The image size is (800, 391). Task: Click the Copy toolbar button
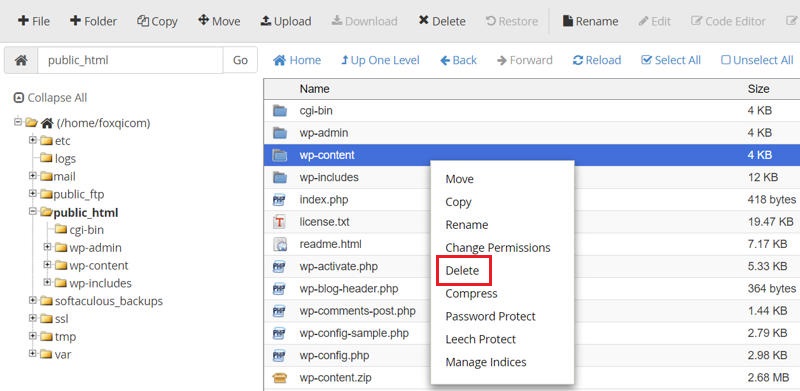pyautogui.click(x=157, y=21)
